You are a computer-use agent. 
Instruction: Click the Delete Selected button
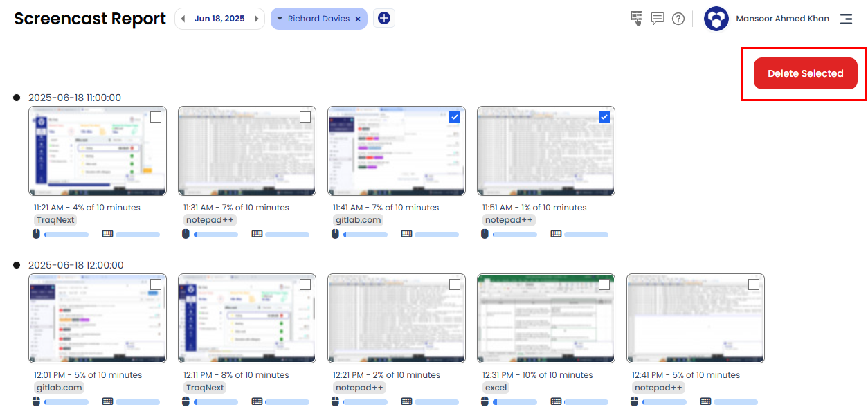805,73
